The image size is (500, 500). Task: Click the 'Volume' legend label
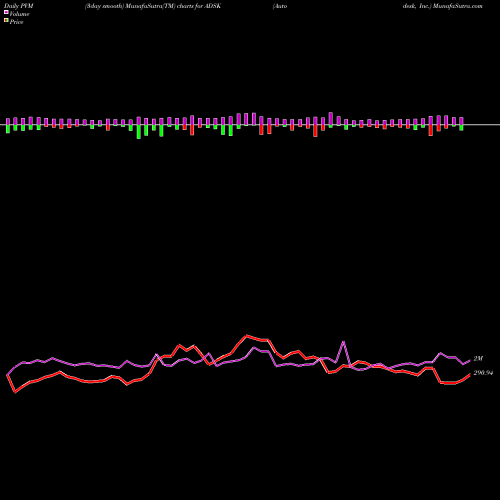pos(19,14)
